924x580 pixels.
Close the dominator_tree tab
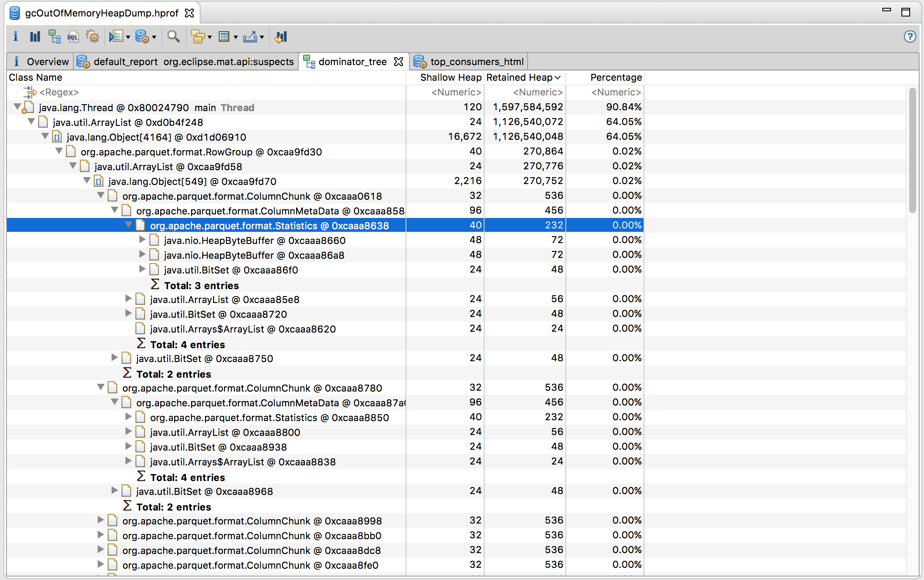[x=399, y=62]
